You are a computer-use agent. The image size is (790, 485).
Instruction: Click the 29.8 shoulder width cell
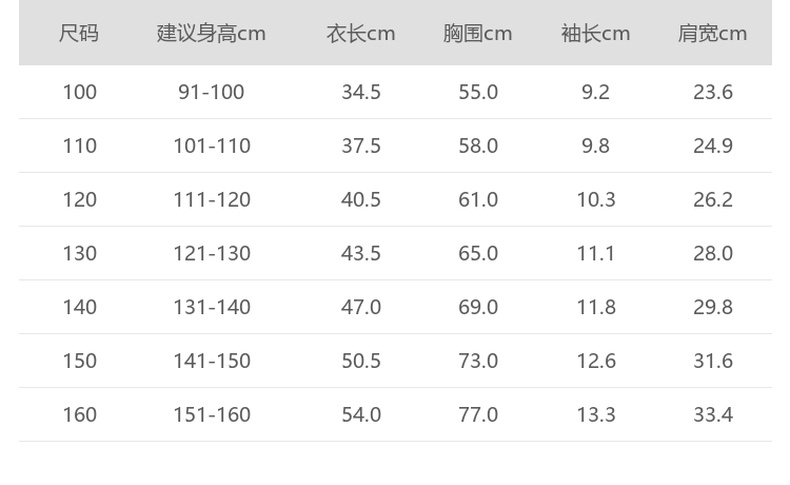click(x=713, y=307)
